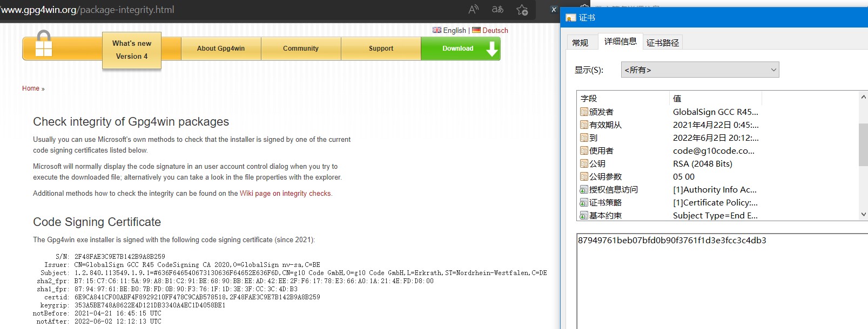Open the What's new Version 4 menu
Screen dimensions: 868x329
[x=132, y=50]
